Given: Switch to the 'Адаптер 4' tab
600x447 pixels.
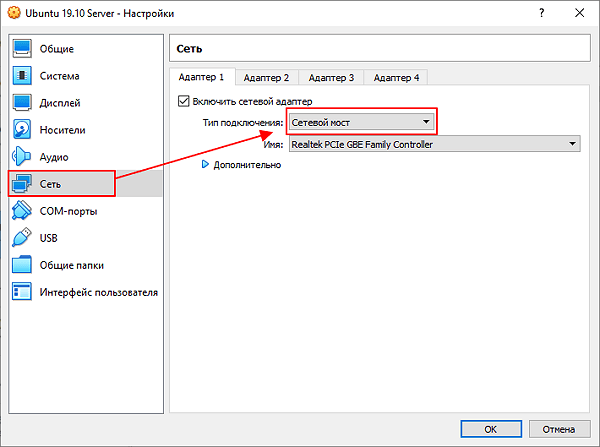Looking at the screenshot, I should tap(396, 77).
